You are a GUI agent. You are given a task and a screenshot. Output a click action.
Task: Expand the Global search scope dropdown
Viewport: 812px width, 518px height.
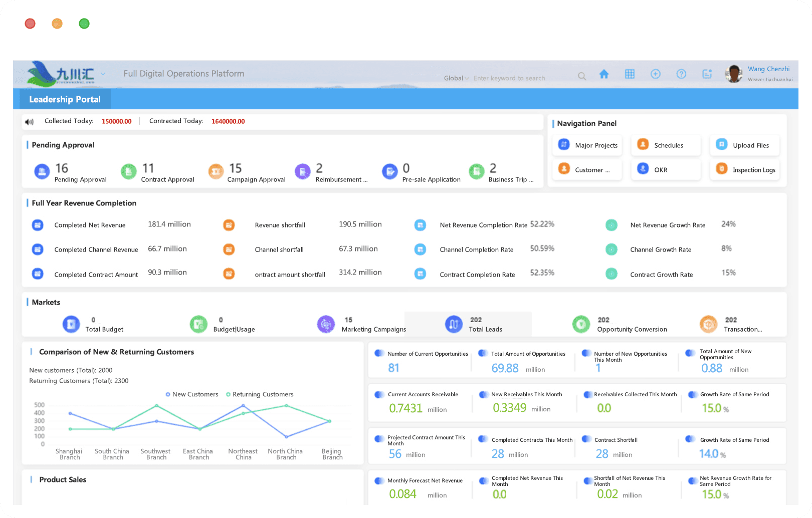coord(456,78)
